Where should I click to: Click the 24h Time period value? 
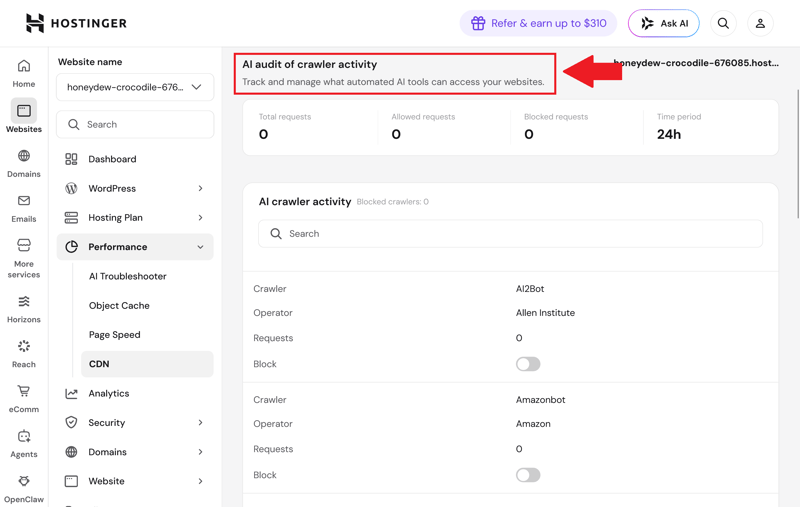point(669,134)
